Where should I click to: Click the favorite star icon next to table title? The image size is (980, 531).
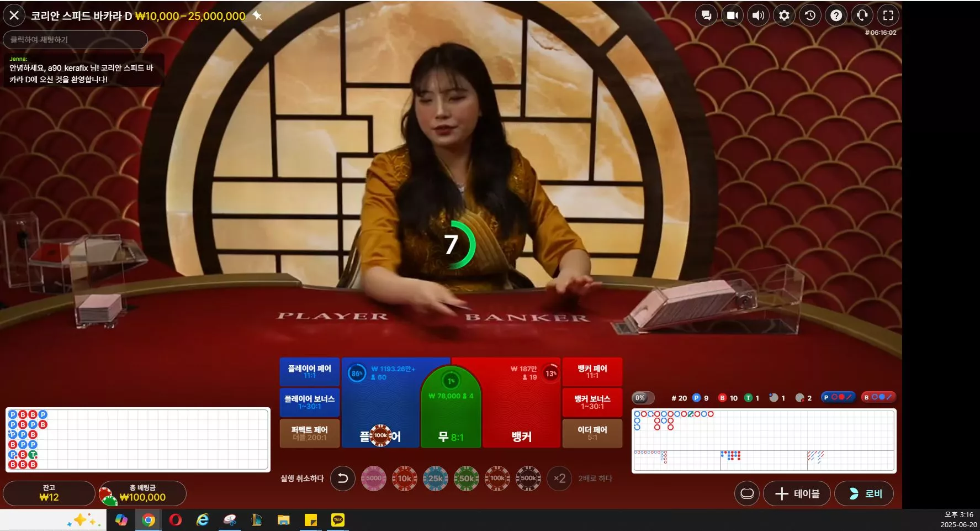point(257,15)
